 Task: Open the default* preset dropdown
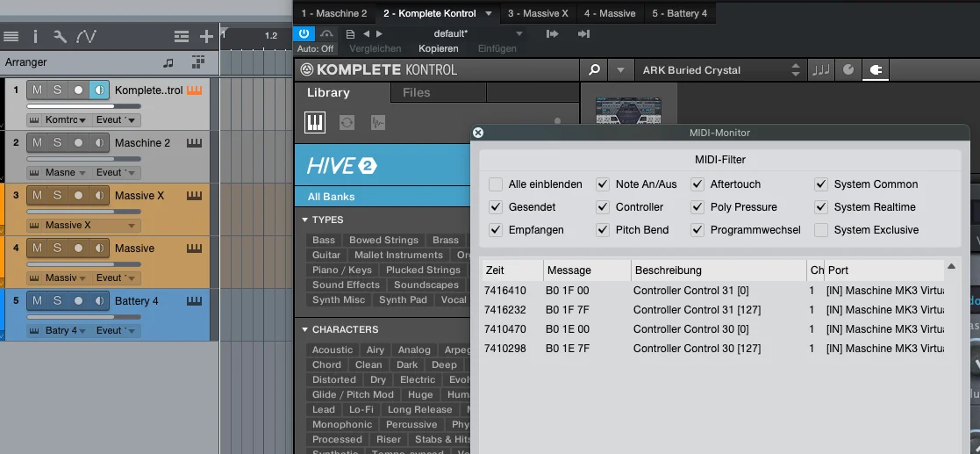(x=519, y=33)
